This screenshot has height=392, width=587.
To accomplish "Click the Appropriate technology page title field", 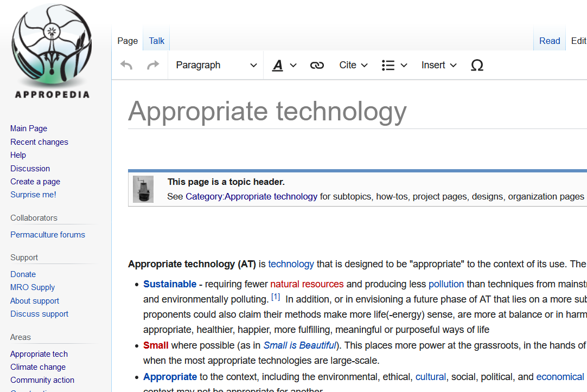I will click(x=267, y=111).
